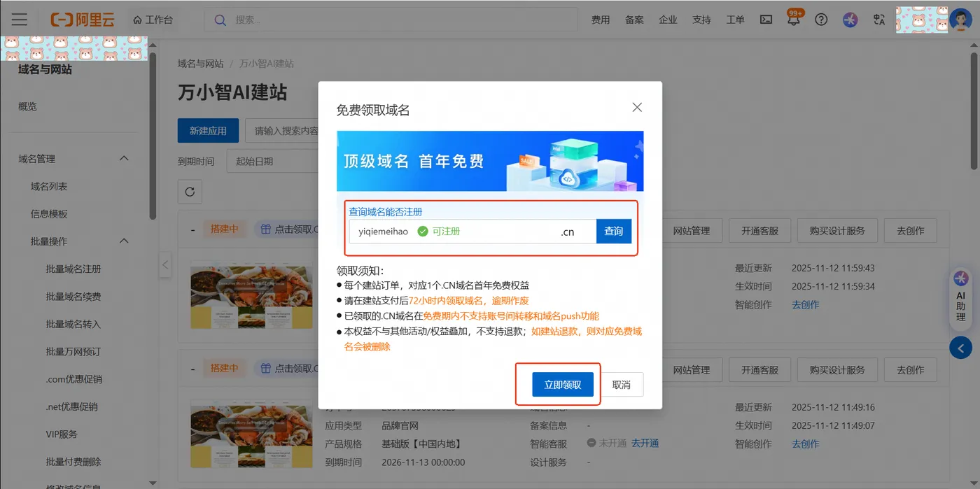The image size is (980, 489).
Task: Open the Cloud Shell terminal icon
Action: tap(766, 19)
